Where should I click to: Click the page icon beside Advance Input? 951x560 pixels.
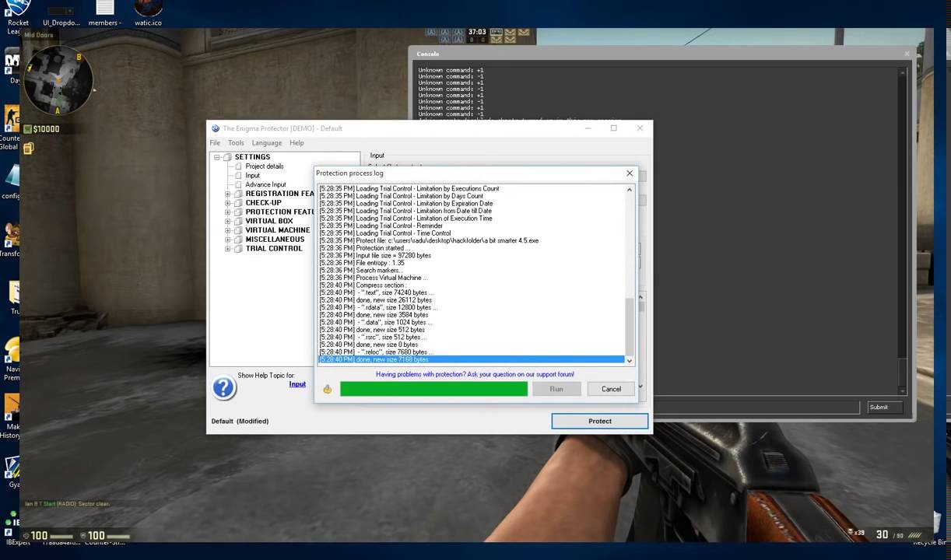click(239, 185)
